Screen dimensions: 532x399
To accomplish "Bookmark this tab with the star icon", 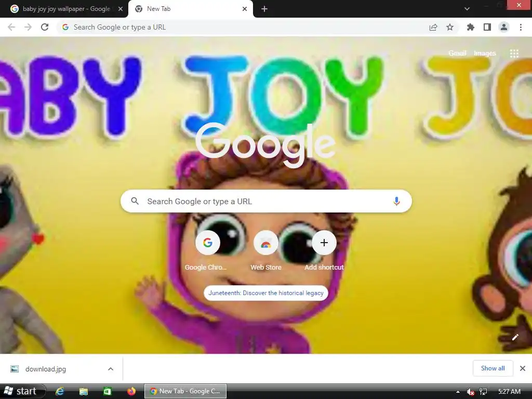I will coord(450,27).
